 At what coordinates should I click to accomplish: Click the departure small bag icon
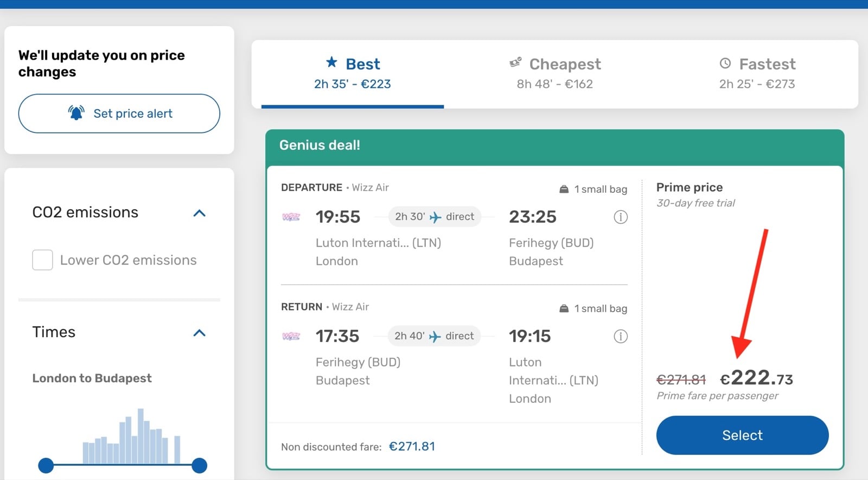pos(564,189)
